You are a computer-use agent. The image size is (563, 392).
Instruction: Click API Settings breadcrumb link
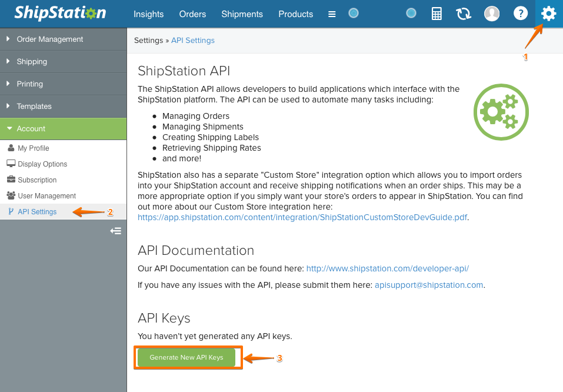click(193, 40)
